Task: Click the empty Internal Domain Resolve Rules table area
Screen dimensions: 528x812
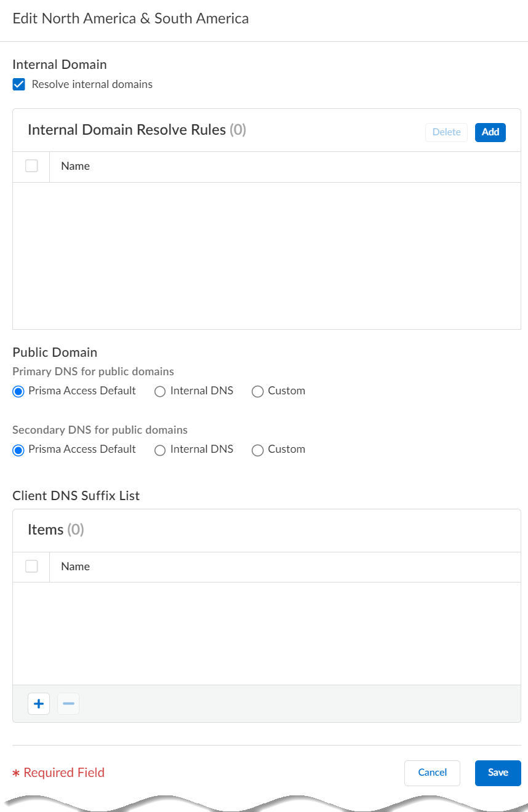Action: pyautogui.click(x=266, y=255)
